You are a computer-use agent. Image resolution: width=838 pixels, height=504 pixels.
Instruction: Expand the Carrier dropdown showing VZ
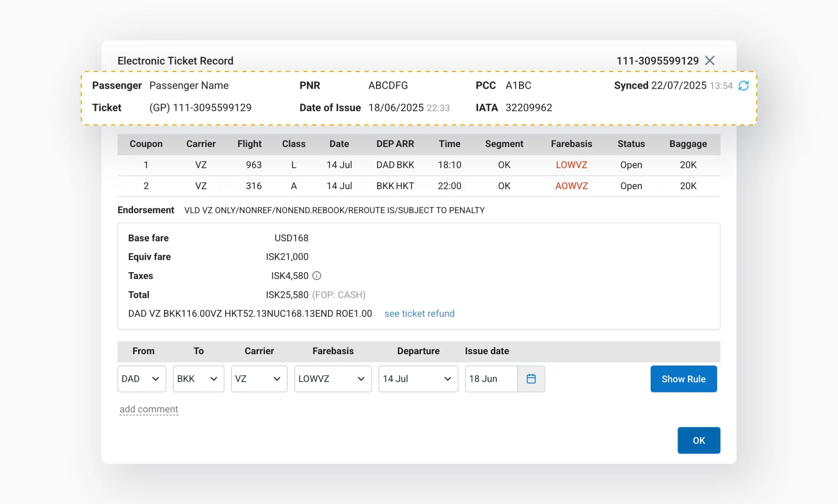[x=259, y=379]
